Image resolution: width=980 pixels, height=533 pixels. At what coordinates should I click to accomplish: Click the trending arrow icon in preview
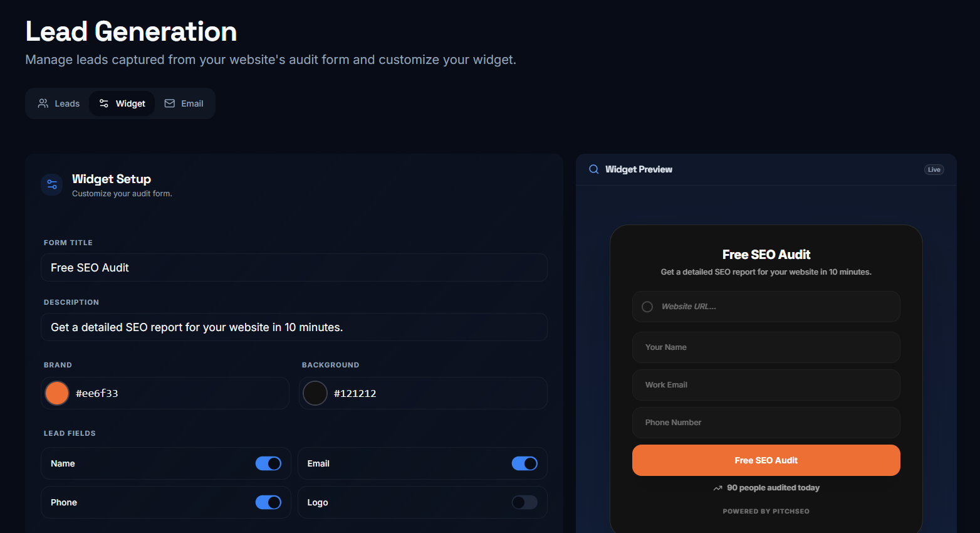[x=718, y=488]
